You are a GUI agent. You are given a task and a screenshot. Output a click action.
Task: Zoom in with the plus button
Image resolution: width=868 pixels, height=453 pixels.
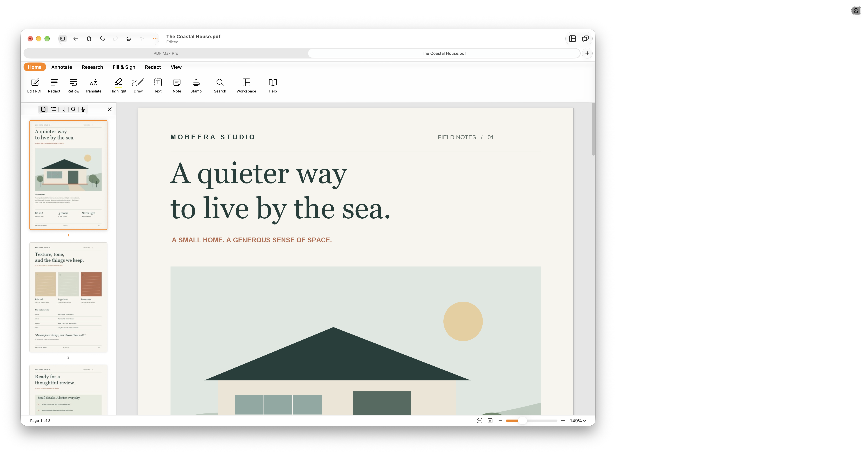coord(563,421)
